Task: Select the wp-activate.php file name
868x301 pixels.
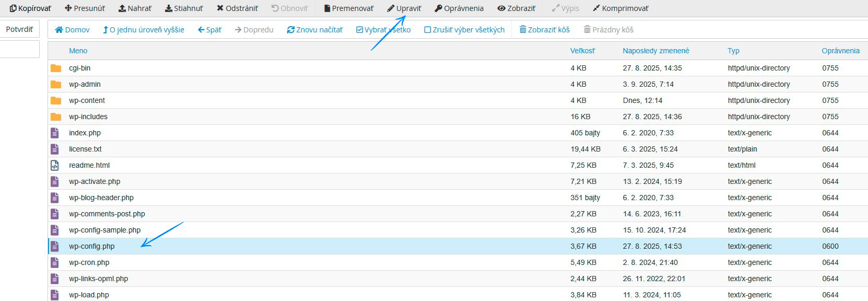Action: [95, 181]
